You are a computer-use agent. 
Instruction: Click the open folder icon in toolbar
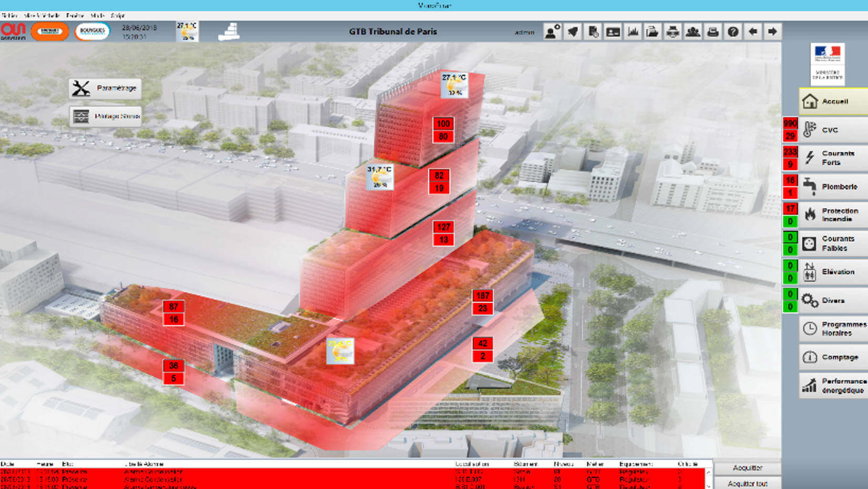point(653,32)
